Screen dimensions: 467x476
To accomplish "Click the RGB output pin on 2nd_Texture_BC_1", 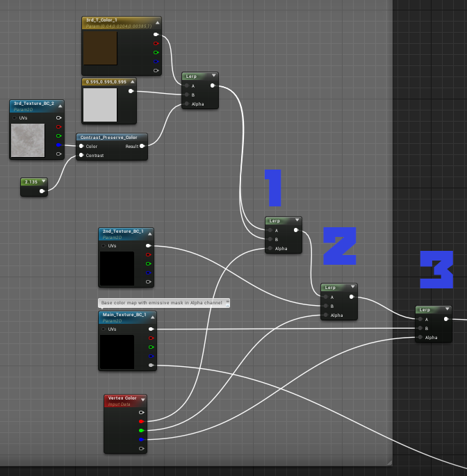I will pos(148,245).
